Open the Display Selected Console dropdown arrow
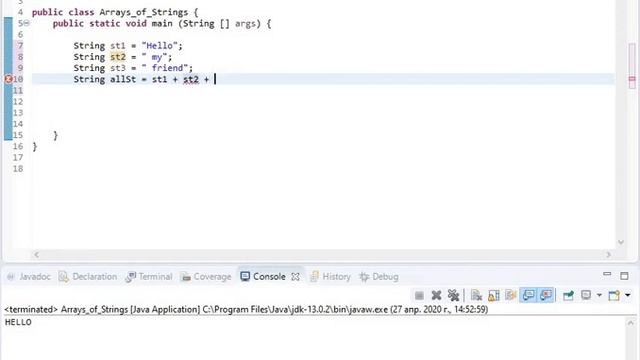The width and height of the screenshot is (640, 360). click(x=599, y=295)
